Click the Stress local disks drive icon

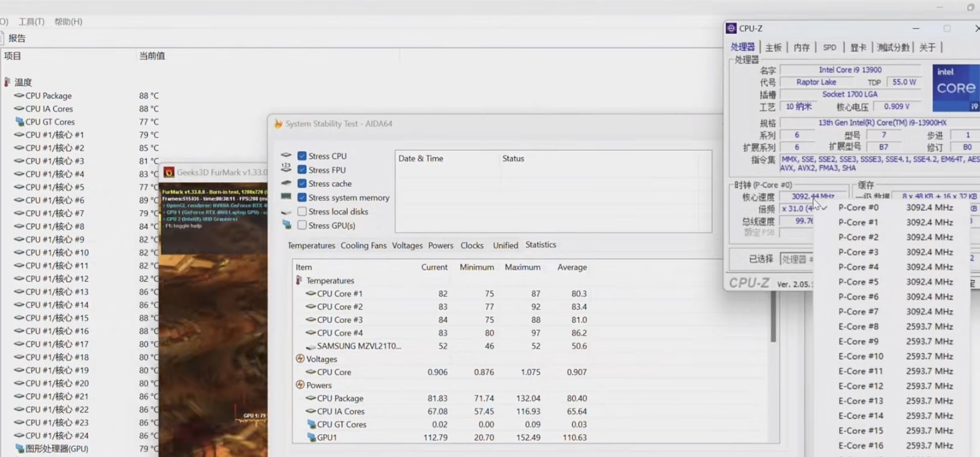point(286,211)
